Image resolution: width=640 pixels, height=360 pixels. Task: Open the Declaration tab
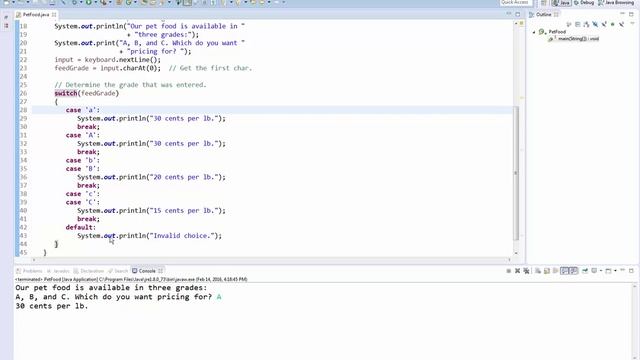click(89, 271)
